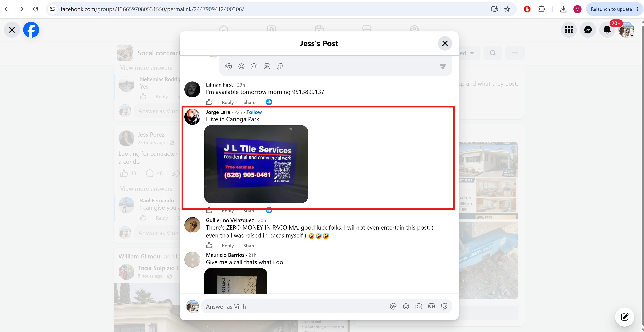
Task: Attach photo via camera icon in Answer as Vinh composer
Action: 419,306
